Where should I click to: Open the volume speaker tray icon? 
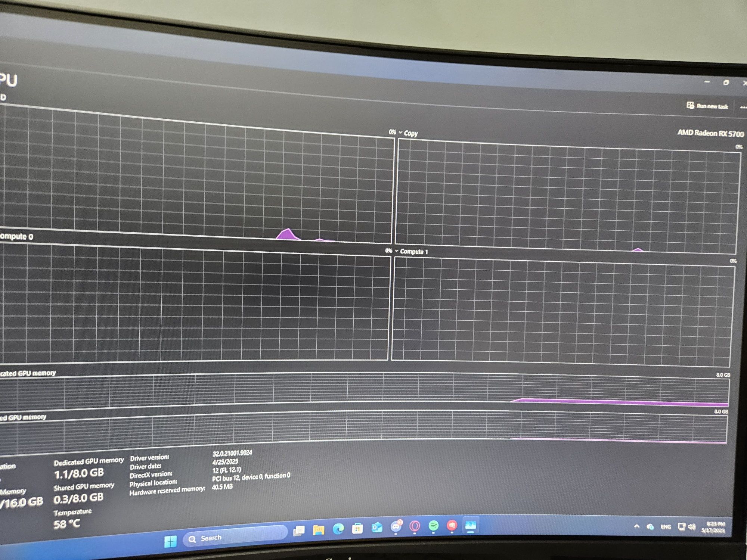coord(692,526)
